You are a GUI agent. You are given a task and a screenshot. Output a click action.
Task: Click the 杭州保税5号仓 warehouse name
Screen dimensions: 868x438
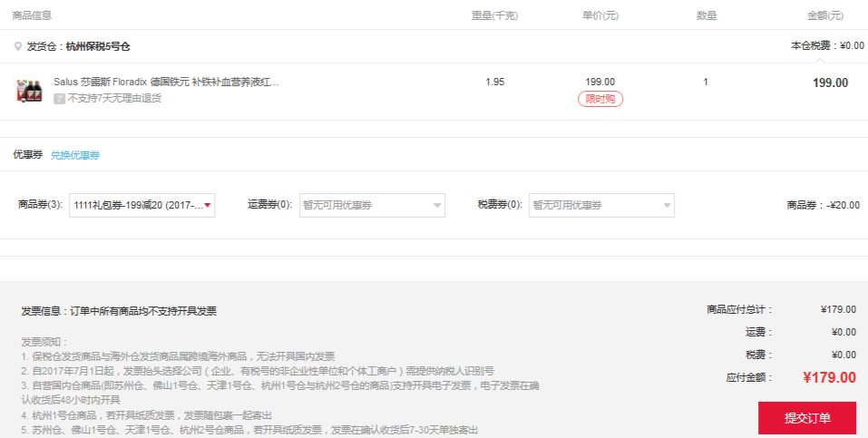point(98,46)
